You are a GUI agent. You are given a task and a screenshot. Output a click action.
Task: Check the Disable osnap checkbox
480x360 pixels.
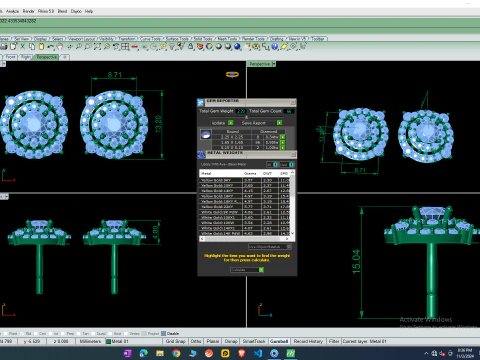[x=163, y=333]
